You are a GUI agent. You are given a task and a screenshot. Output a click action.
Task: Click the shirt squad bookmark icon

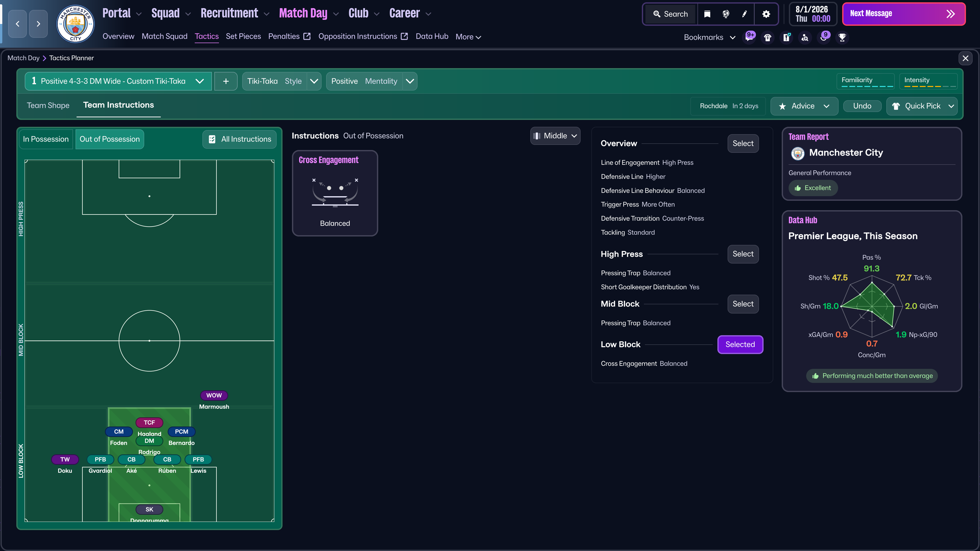[768, 37]
